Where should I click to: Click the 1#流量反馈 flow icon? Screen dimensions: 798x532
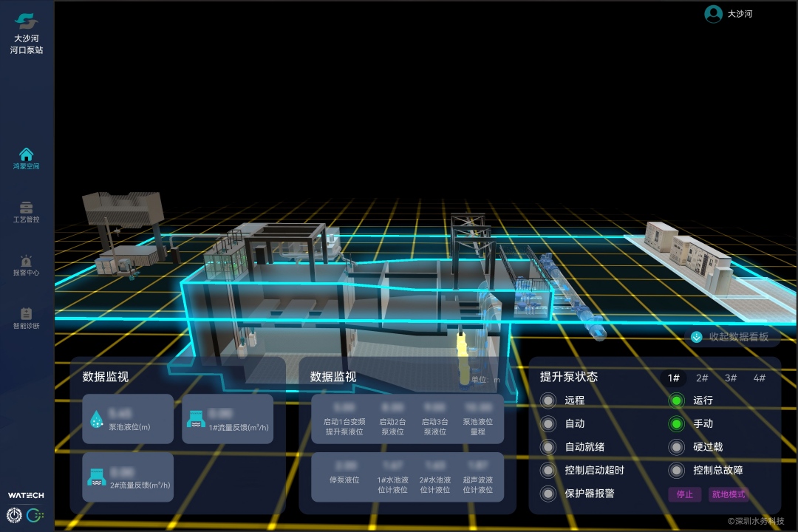click(x=197, y=419)
